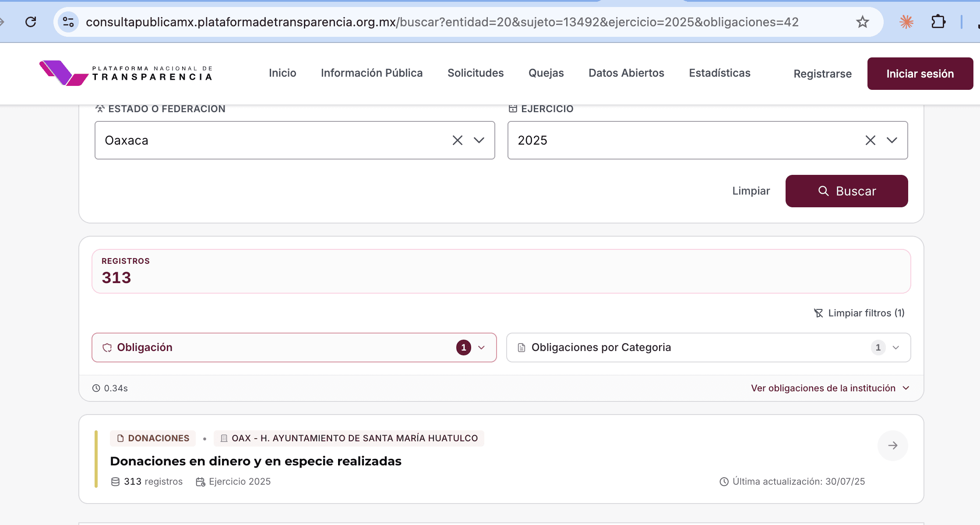
Task: Click the DONACIONES tag on the result
Action: 153,438
